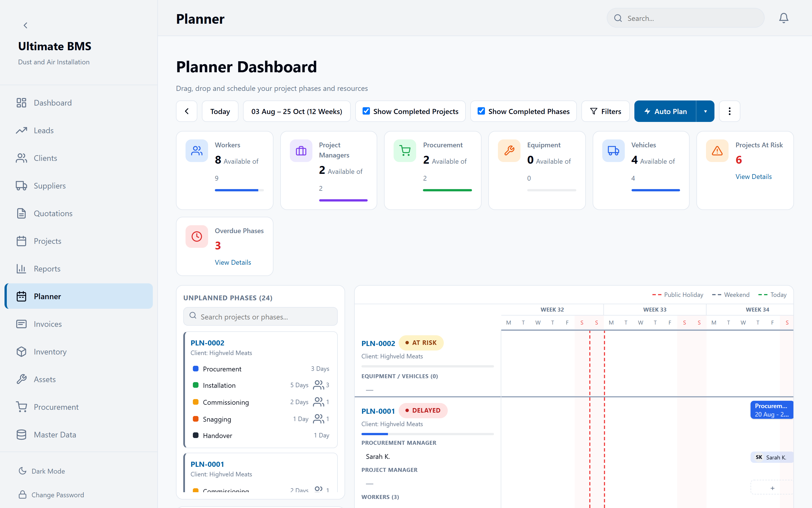Click the Procurement cart icon on card
Image resolution: width=812 pixels, height=508 pixels.
[405, 150]
